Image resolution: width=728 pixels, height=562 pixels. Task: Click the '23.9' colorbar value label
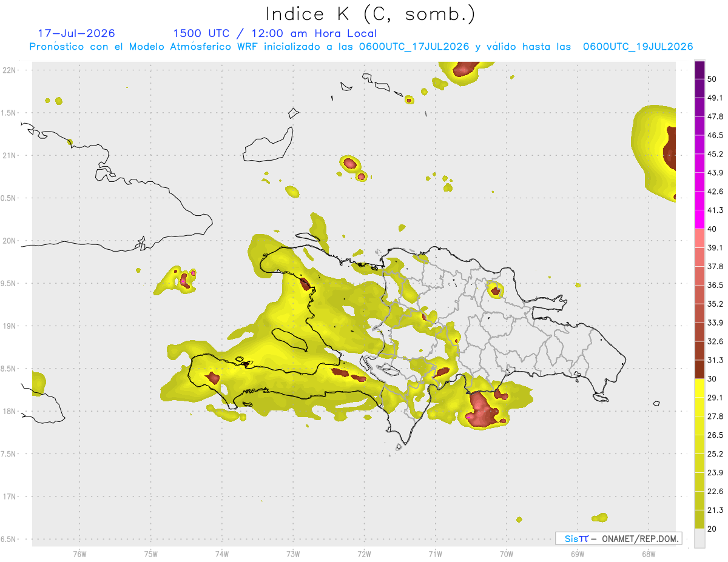[x=715, y=472]
